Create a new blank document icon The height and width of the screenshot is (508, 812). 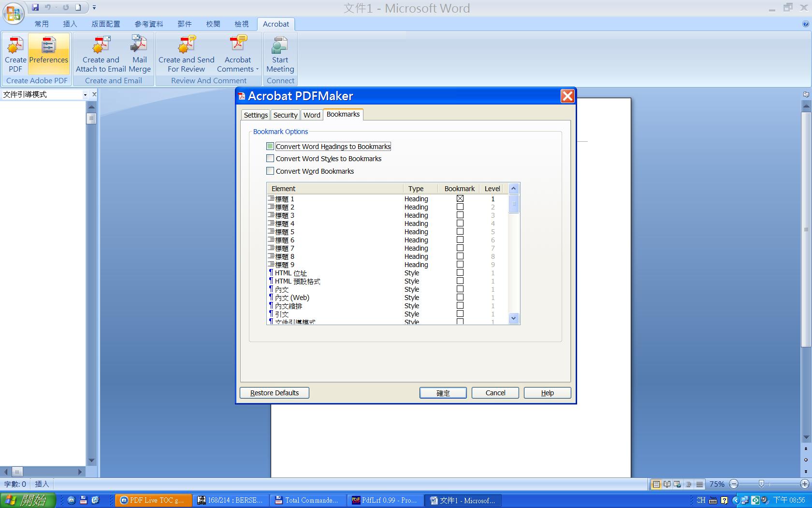78,7
